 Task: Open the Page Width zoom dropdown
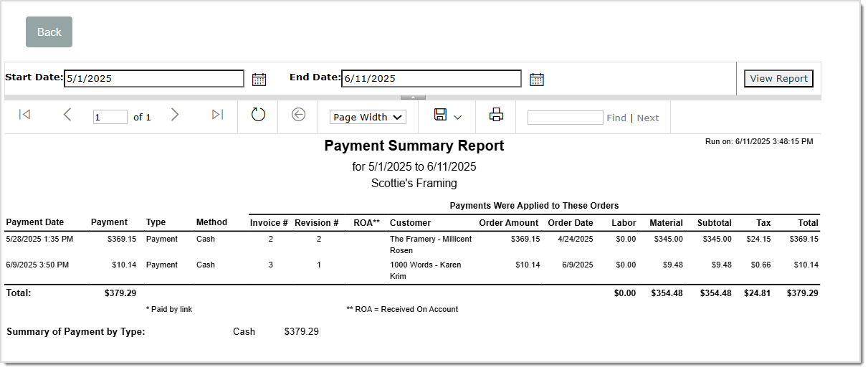[x=368, y=117]
